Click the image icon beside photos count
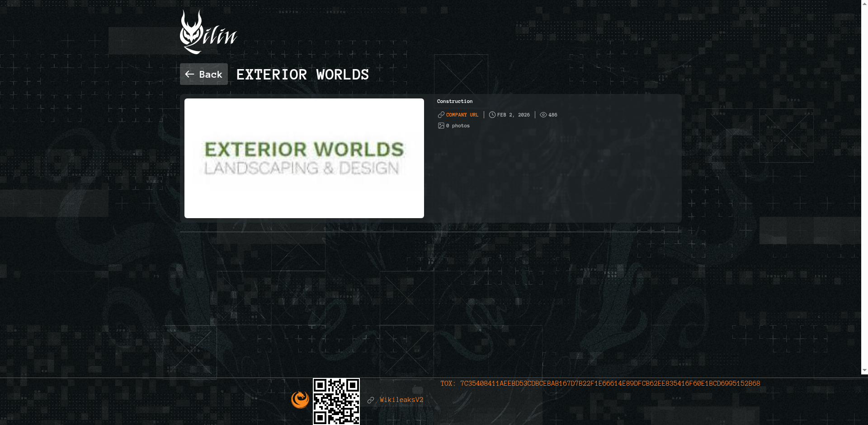Viewport: 868px width, 425px height. (441, 126)
